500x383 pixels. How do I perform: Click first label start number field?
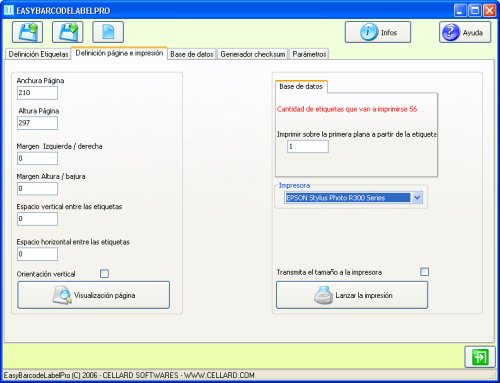click(x=308, y=147)
